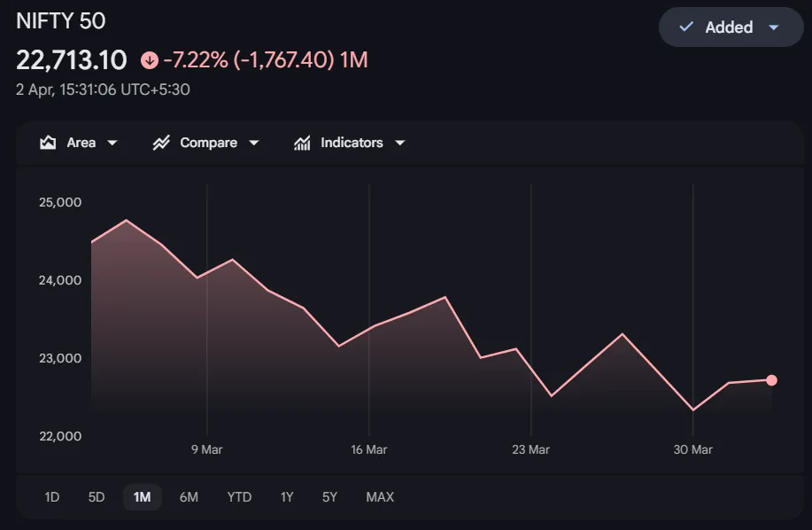Click the Indicators chart icon
812x530 pixels.
(x=302, y=143)
